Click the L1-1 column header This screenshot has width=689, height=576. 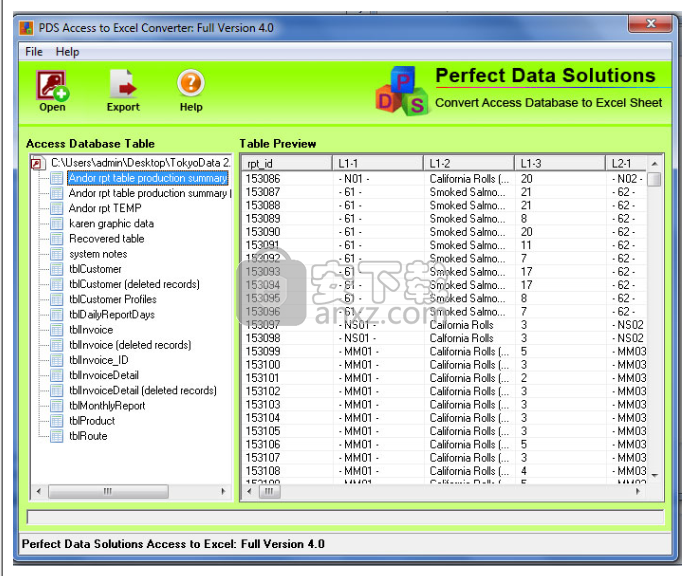point(378,163)
